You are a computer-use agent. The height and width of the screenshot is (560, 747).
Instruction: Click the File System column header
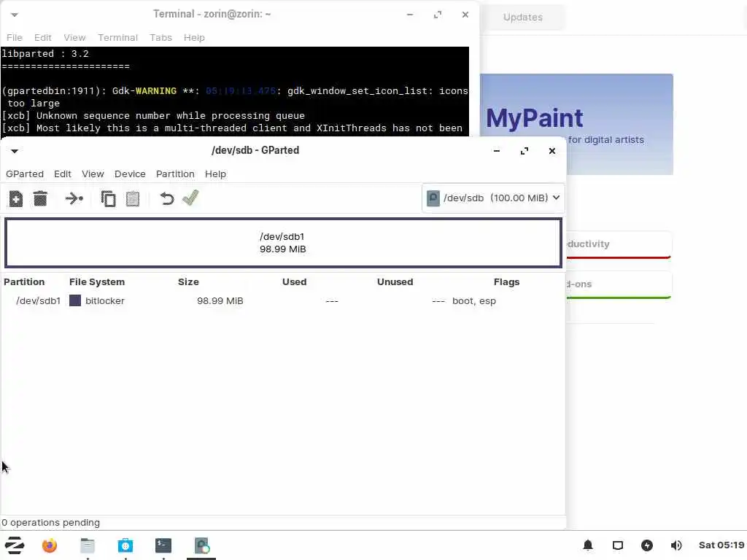97,282
